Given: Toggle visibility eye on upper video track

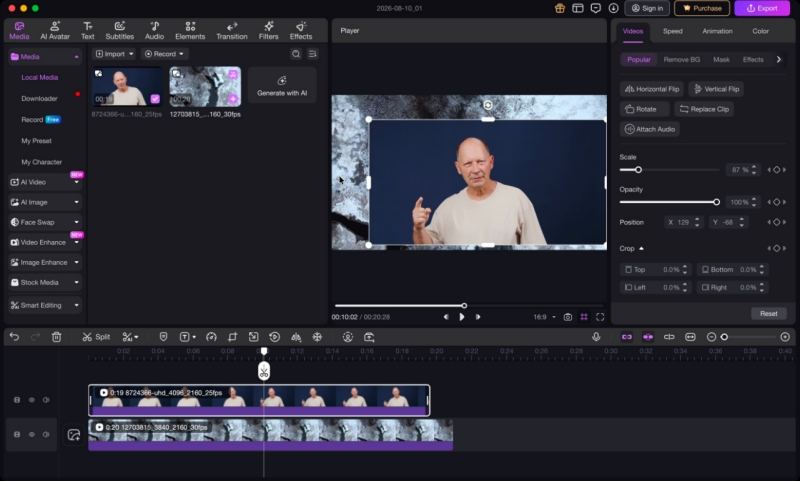Looking at the screenshot, I should (32, 400).
